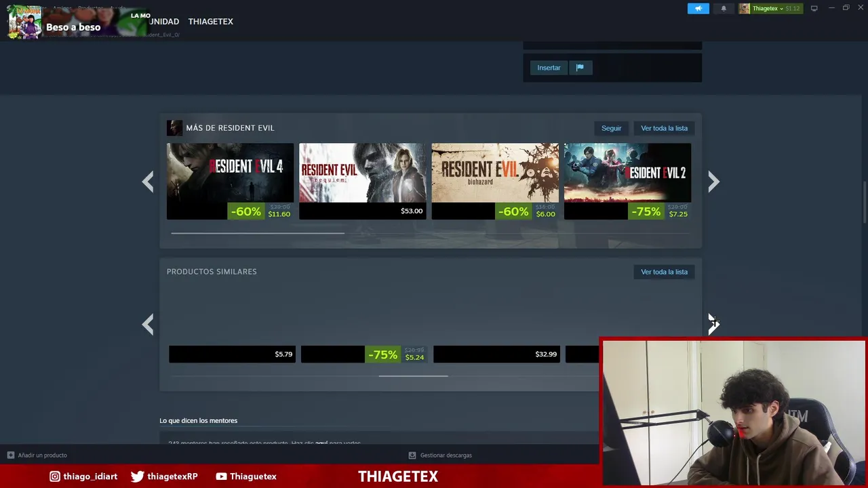Click the Productos similares carousel scroll bar

(x=413, y=375)
